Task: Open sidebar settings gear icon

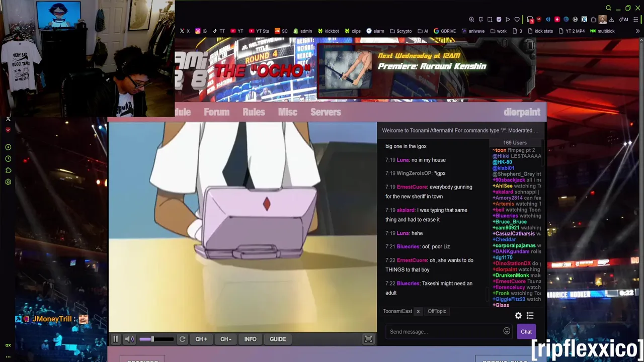Action: [8, 182]
